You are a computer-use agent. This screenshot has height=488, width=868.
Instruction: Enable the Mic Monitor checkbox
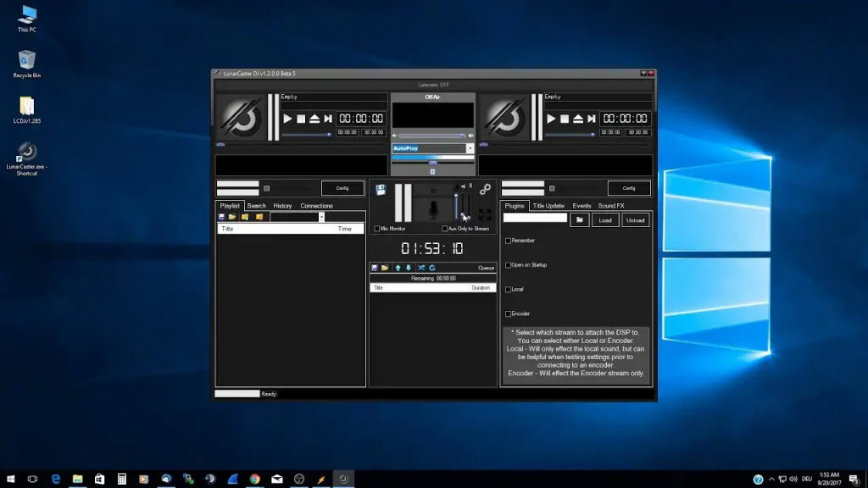(x=377, y=229)
